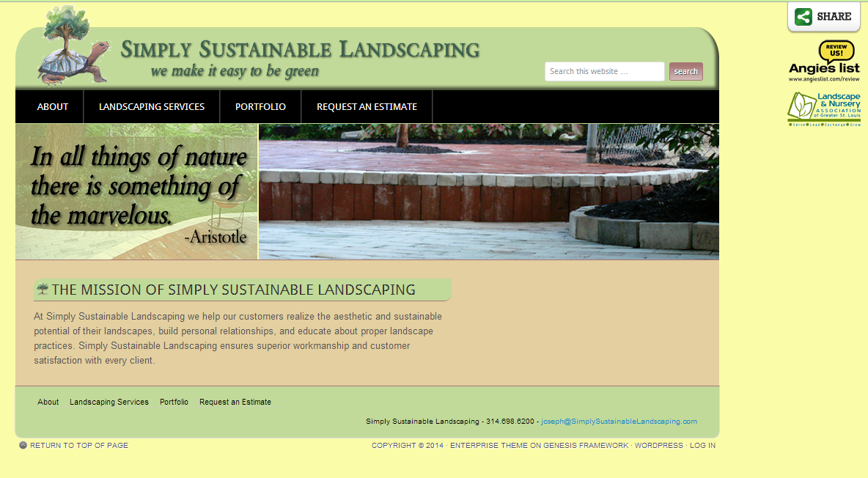
Task: Email joseph@SimplySustainableLandscaping.com link
Action: (619, 422)
